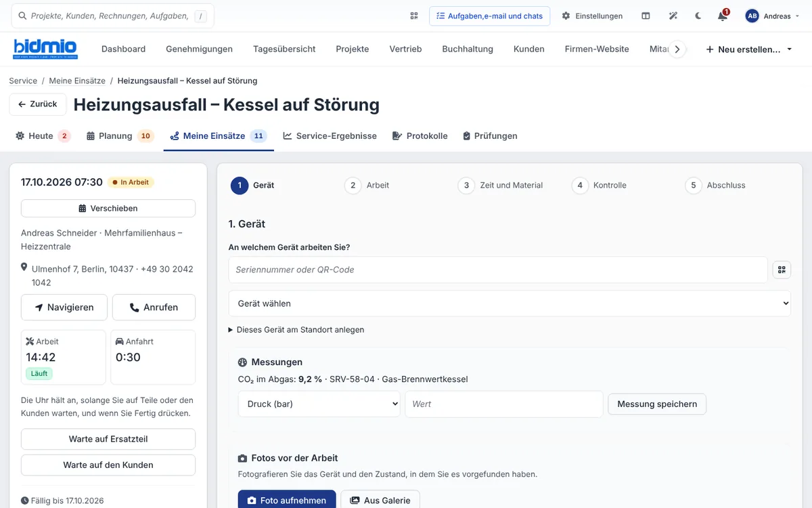Open Buchhaltung menu item
812x508 pixels.
click(x=468, y=49)
